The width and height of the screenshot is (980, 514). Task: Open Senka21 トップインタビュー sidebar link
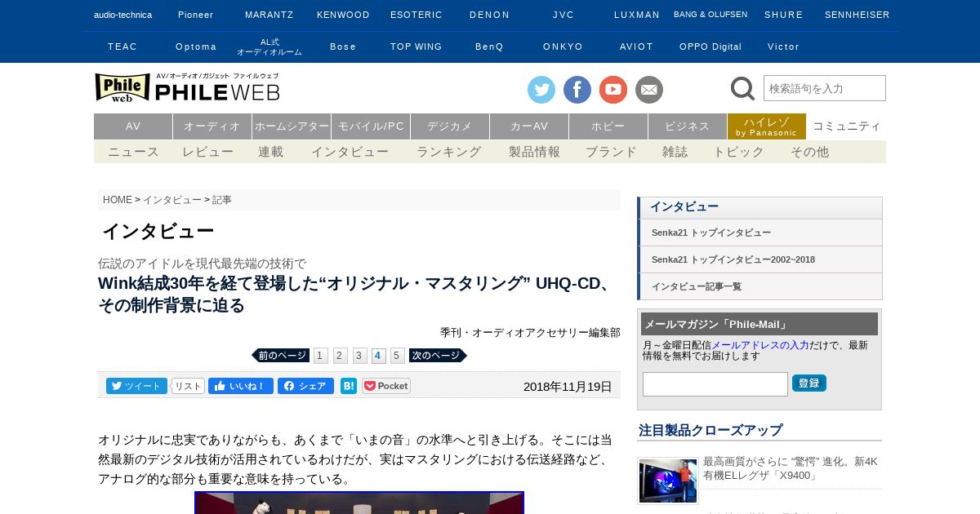[x=711, y=233]
